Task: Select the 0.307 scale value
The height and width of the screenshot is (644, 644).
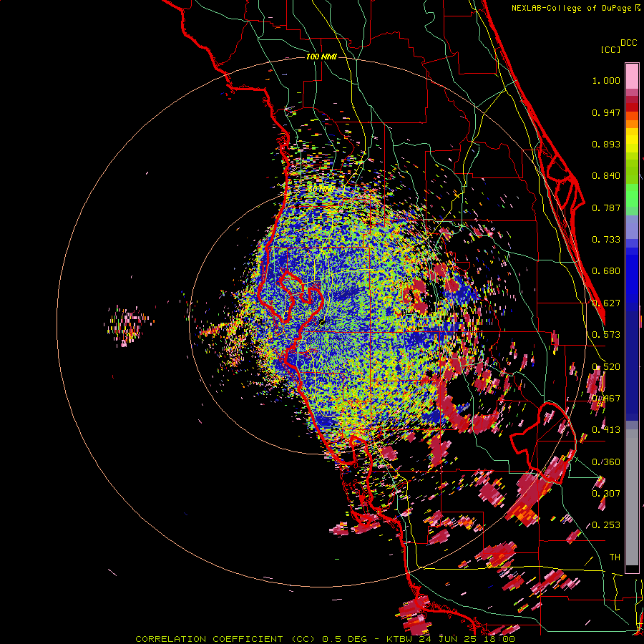Action: (606, 493)
